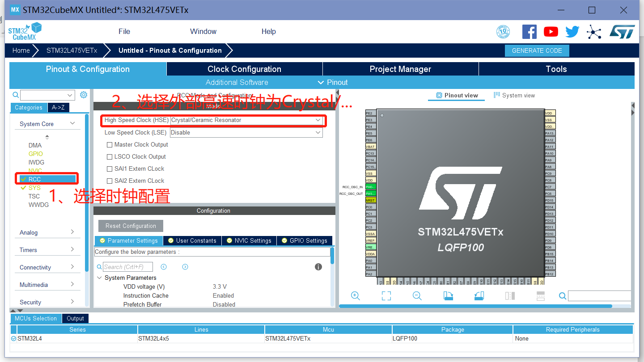Click the NRST pin on chip

tap(371, 200)
